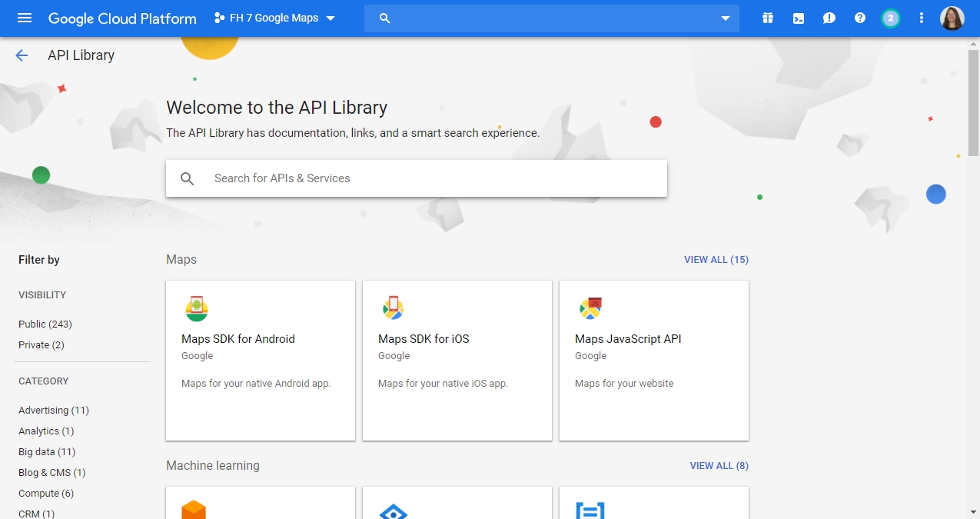Click the vertical page scrollbar thumb
The width and height of the screenshot is (980, 519).
click(973, 104)
